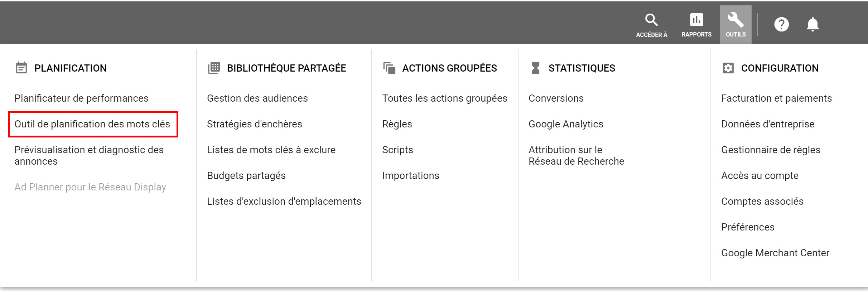Select Gestion des audiences

(x=257, y=98)
